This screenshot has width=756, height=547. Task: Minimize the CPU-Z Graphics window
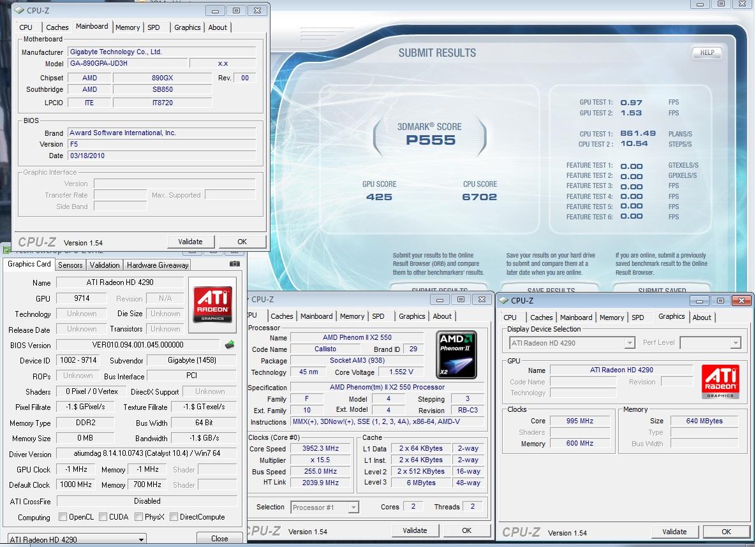(x=699, y=301)
